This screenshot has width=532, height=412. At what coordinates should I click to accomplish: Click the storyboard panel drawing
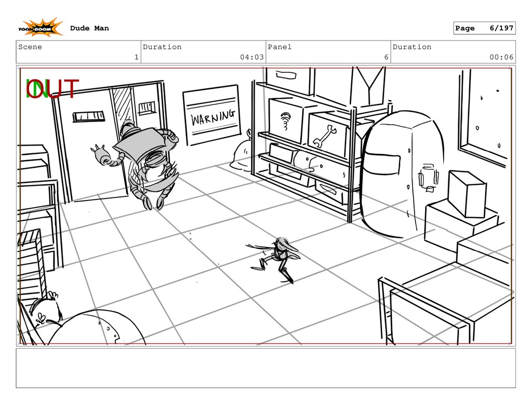(265, 206)
